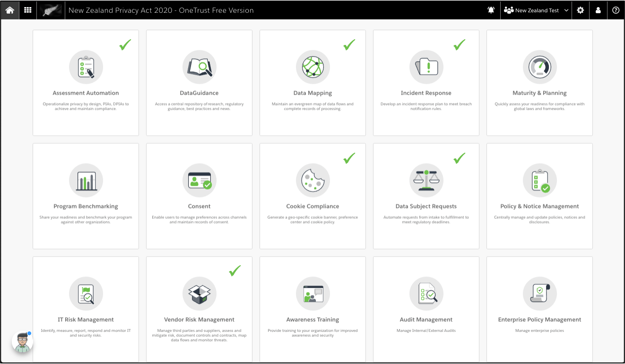625x364 pixels.
Task: Open the Policy & Notice Management title
Action: 540,207
